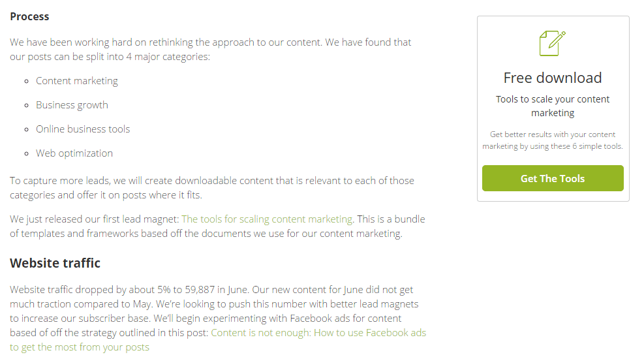
Task: Click the Website traffic heading
Action: click(x=55, y=263)
